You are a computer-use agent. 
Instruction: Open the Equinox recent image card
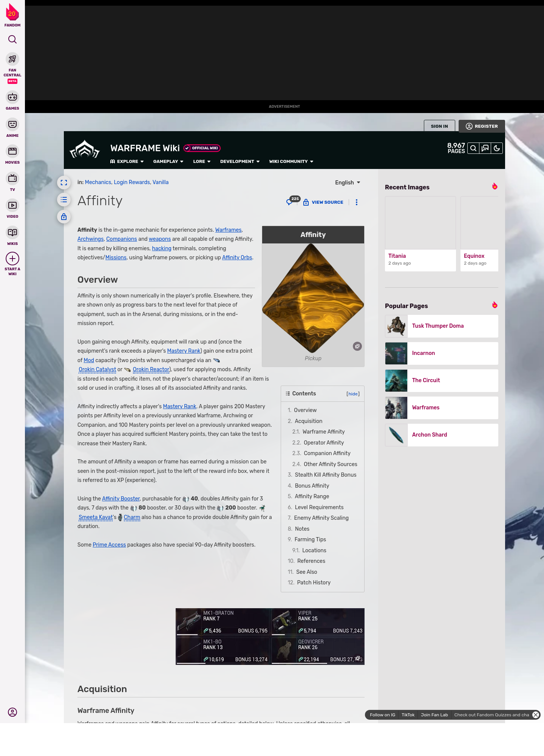pyautogui.click(x=479, y=234)
